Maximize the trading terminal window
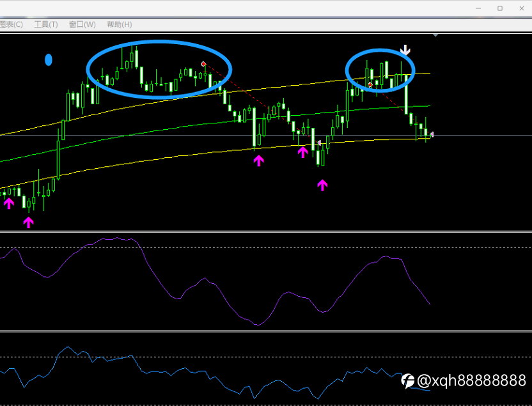 pyautogui.click(x=500, y=8)
